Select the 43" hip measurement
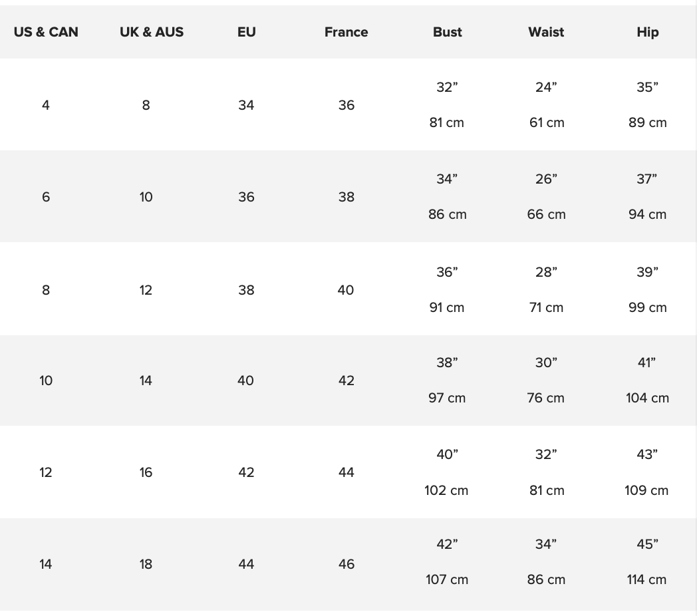The image size is (697, 616). pyautogui.click(x=647, y=454)
